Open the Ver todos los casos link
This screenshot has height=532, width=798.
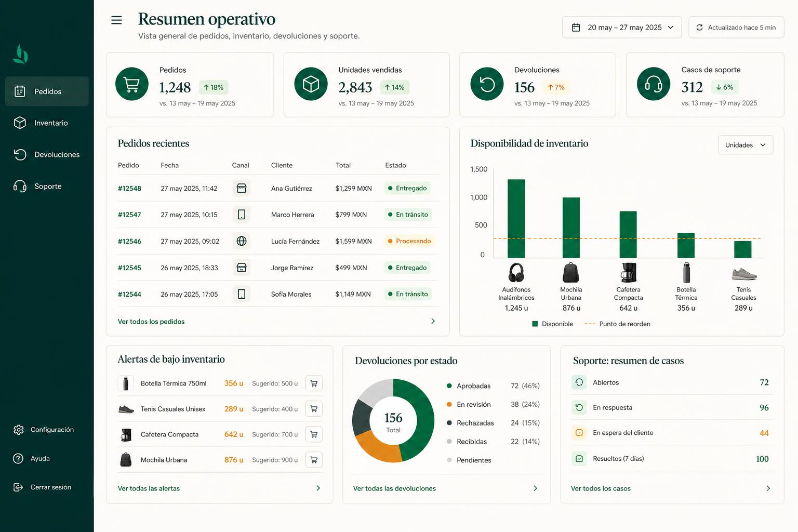click(601, 488)
